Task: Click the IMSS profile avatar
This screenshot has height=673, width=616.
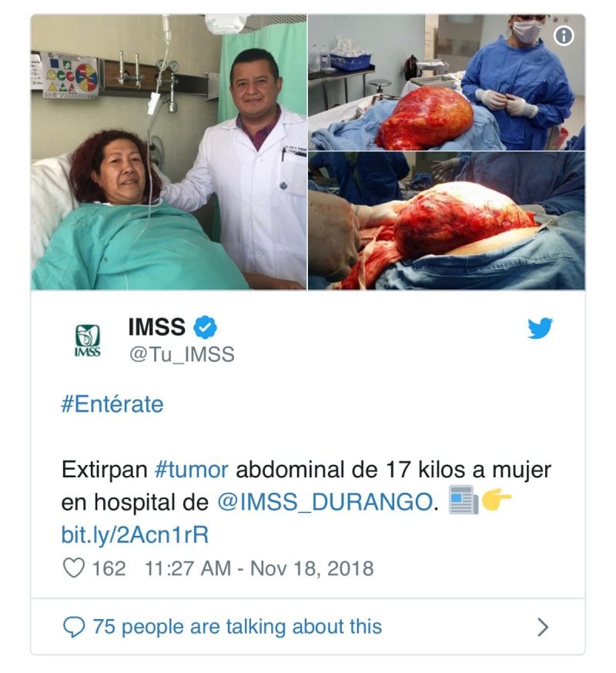Action: (x=88, y=340)
